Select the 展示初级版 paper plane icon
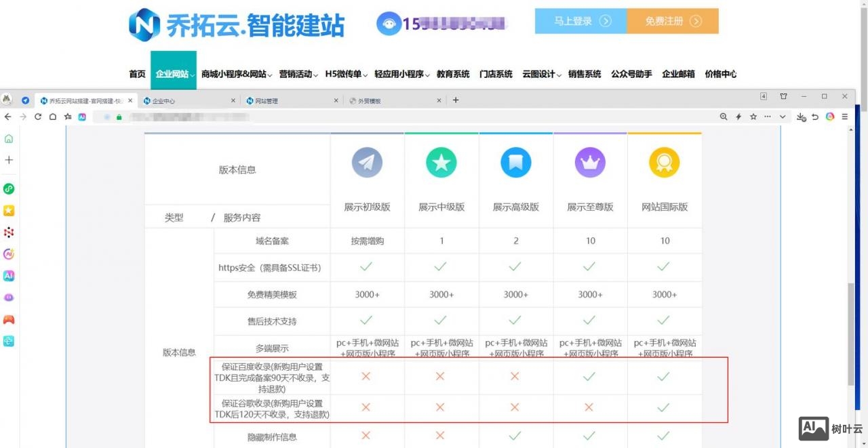This screenshot has width=868, height=448. pyautogui.click(x=366, y=162)
